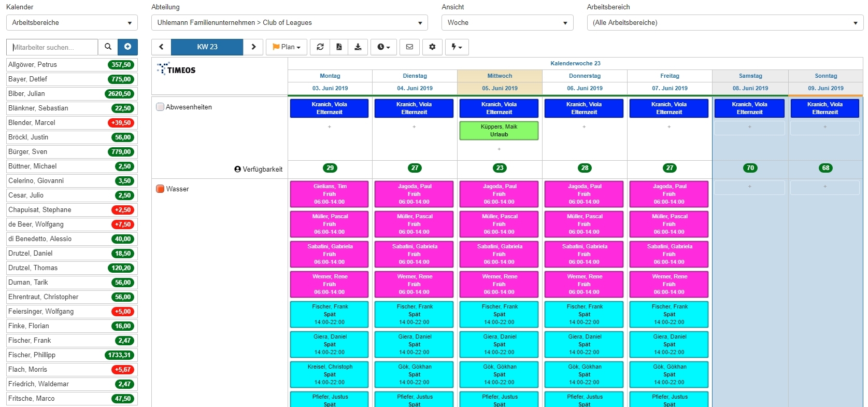The image size is (868, 407).
Task: Open the clock dropdown menu
Action: 383,47
